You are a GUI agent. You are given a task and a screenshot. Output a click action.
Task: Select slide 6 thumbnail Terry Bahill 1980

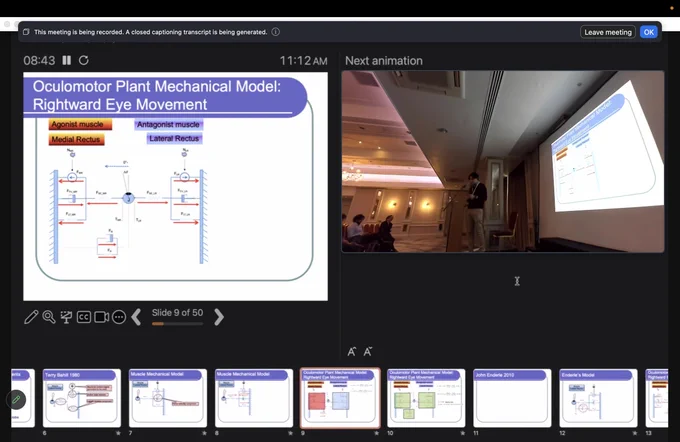click(x=82, y=398)
